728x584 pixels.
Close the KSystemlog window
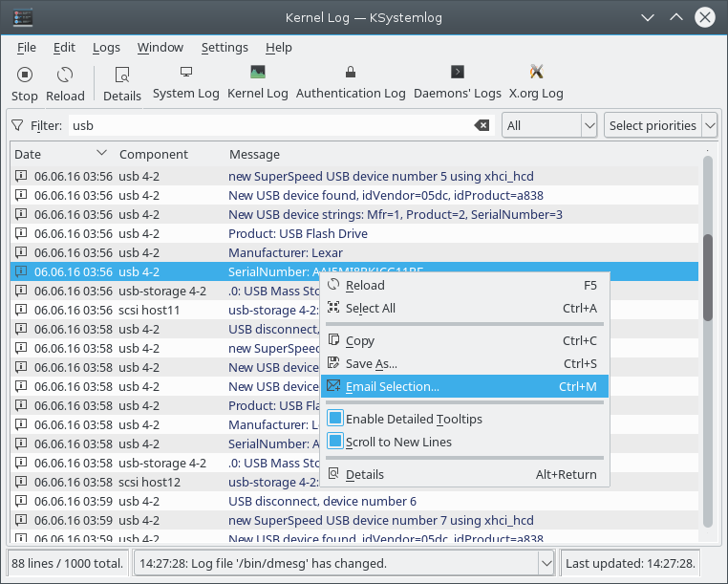[x=705, y=17]
